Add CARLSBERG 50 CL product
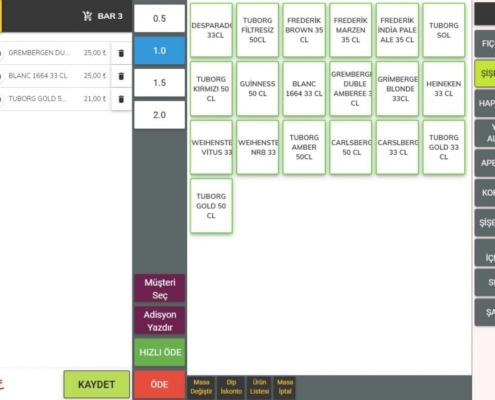Screen dimensions: 495x400 tap(351, 147)
